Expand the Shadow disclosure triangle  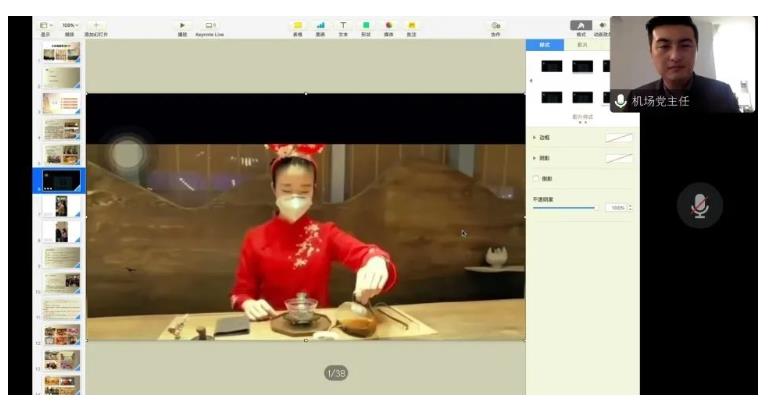pyautogui.click(x=534, y=158)
